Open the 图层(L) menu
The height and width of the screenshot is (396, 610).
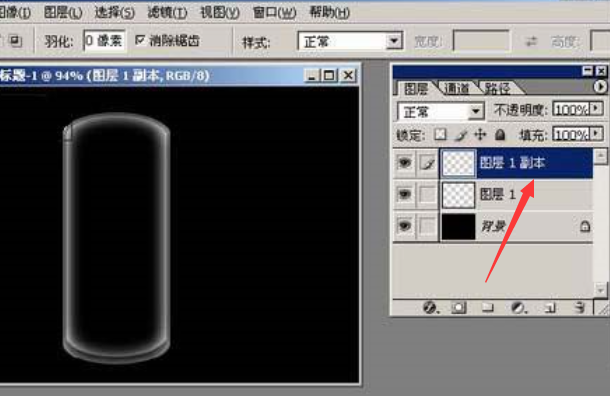(x=63, y=12)
